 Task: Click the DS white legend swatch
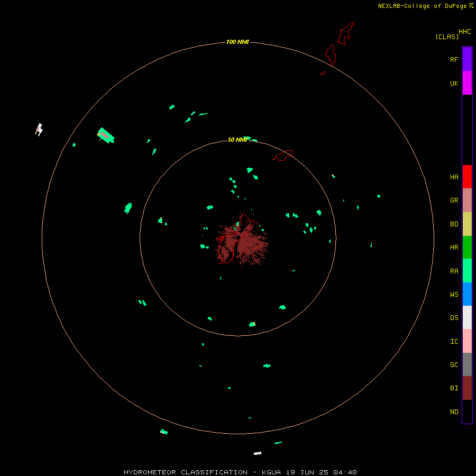tap(467, 317)
